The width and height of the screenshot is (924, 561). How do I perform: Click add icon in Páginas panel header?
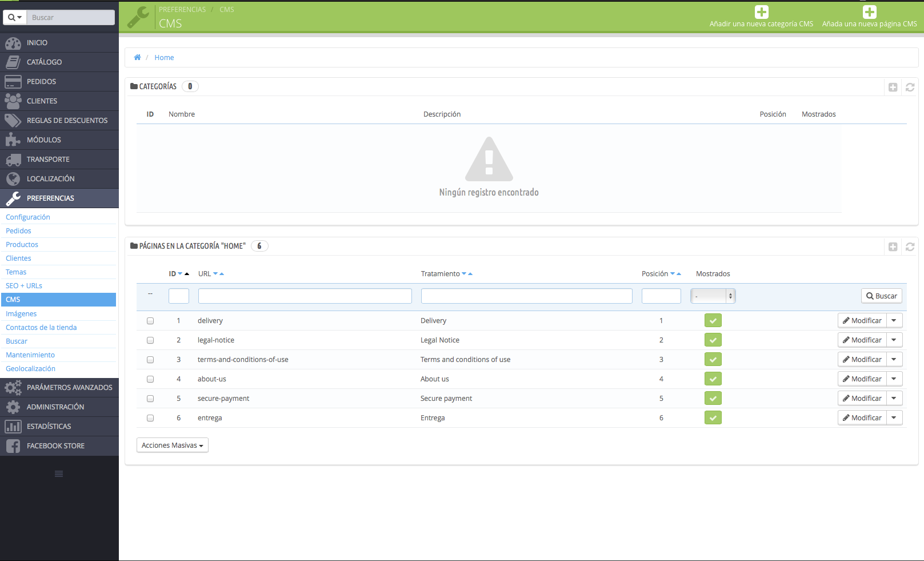coord(893,247)
